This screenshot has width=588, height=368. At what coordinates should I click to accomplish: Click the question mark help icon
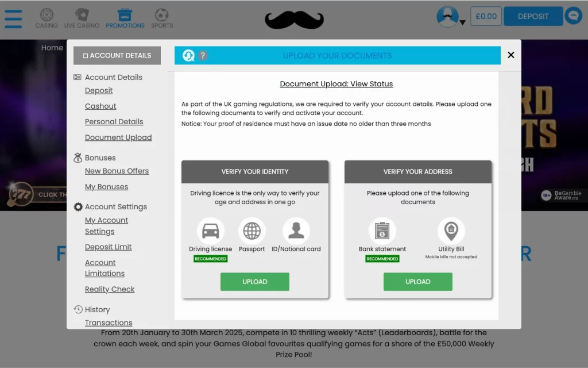click(x=203, y=56)
